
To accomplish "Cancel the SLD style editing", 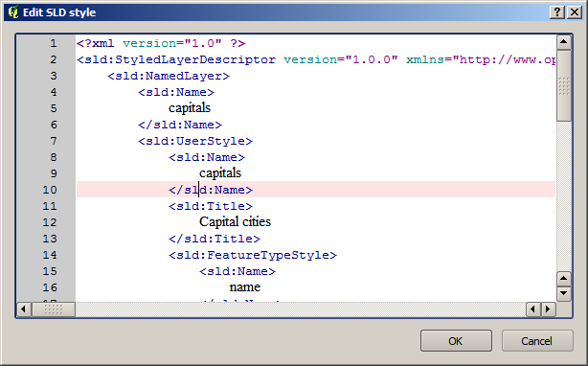I will click(x=537, y=341).
